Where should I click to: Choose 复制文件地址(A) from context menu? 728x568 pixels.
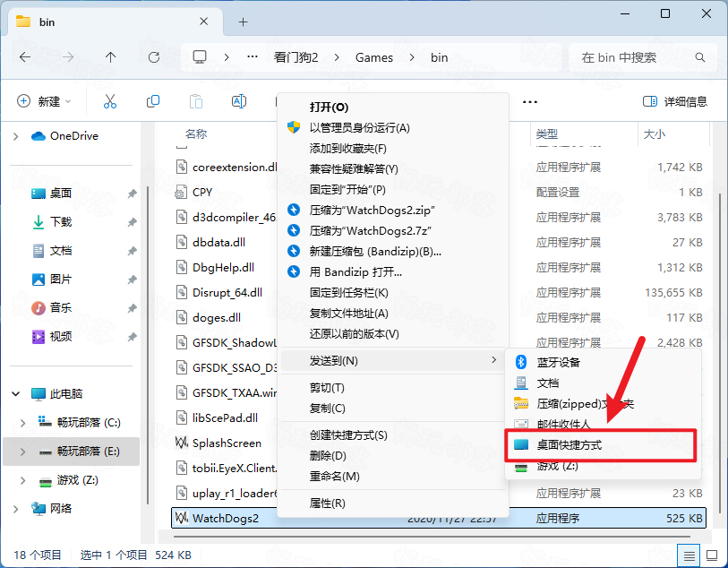pyautogui.click(x=348, y=314)
